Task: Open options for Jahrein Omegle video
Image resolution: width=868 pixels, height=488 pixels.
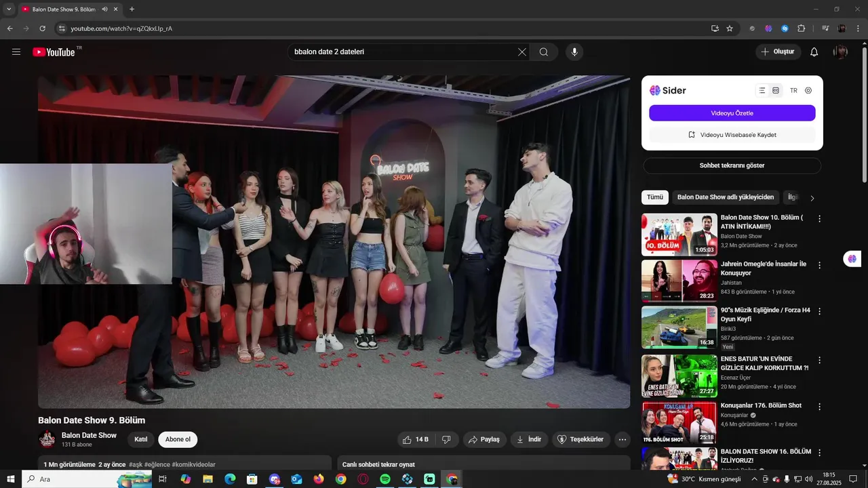Action: tap(819, 265)
